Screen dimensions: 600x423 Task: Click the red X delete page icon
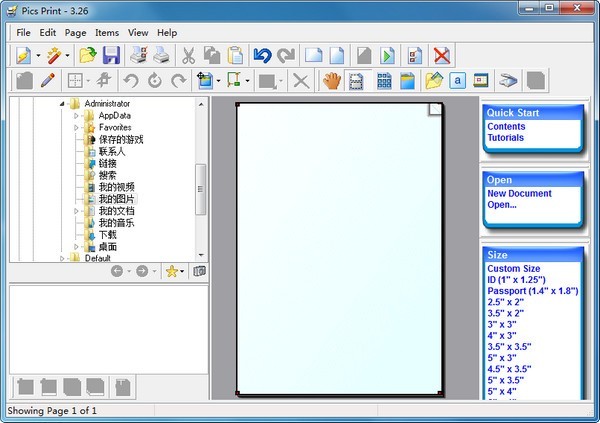click(x=442, y=56)
